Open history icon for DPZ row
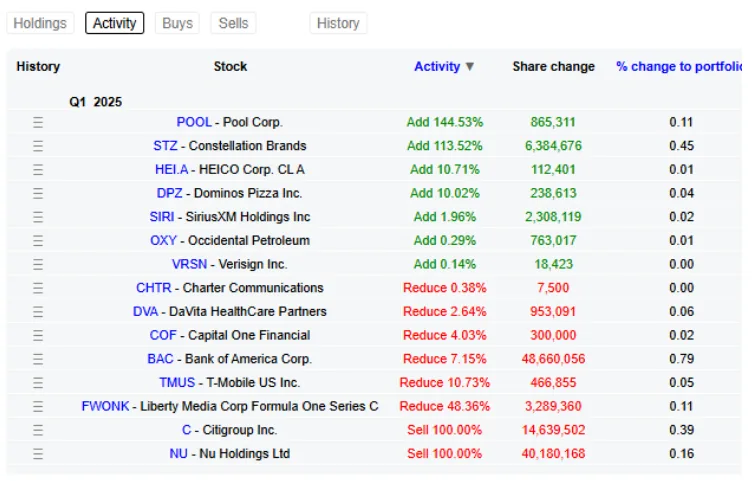The width and height of the screenshot is (752, 481). [38, 193]
